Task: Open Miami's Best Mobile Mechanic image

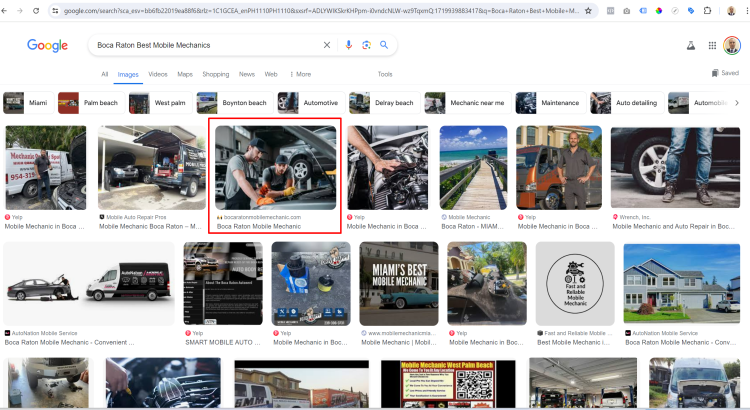Action: pos(399,284)
